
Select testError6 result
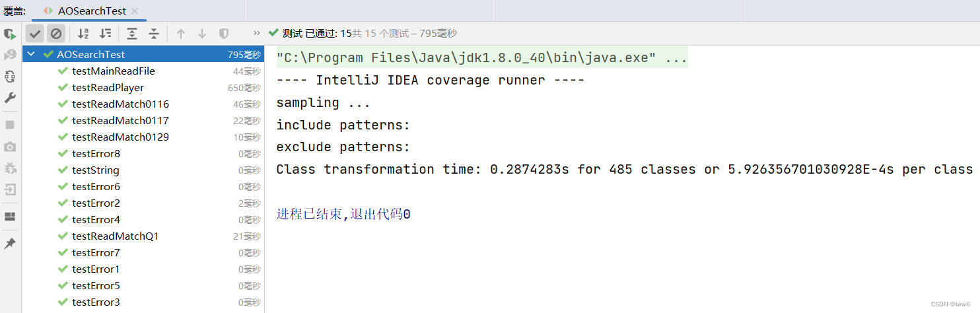[143, 186]
